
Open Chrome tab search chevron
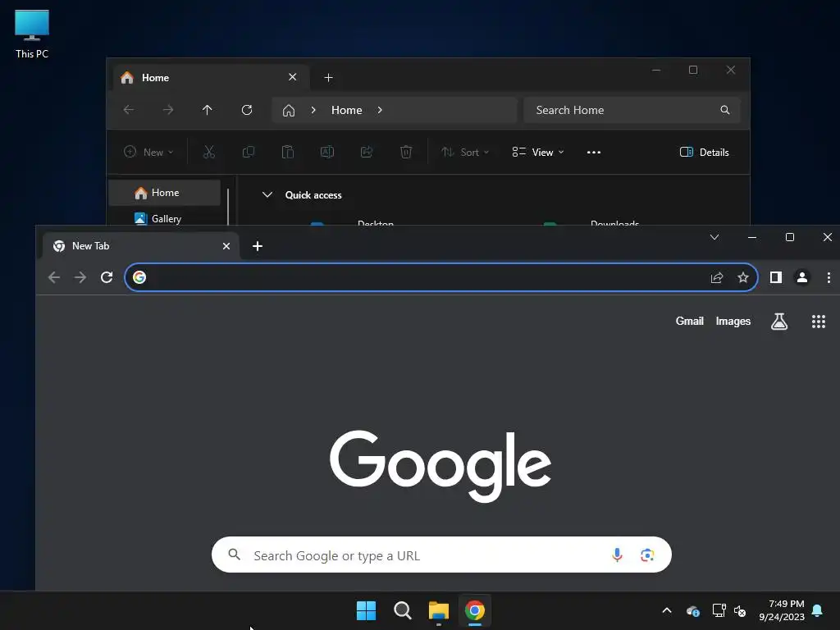[714, 237]
